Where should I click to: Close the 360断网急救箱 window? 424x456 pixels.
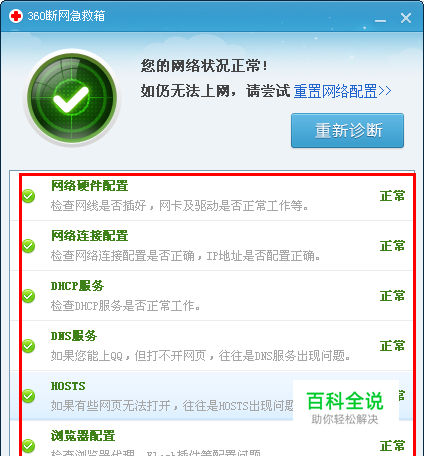406,18
